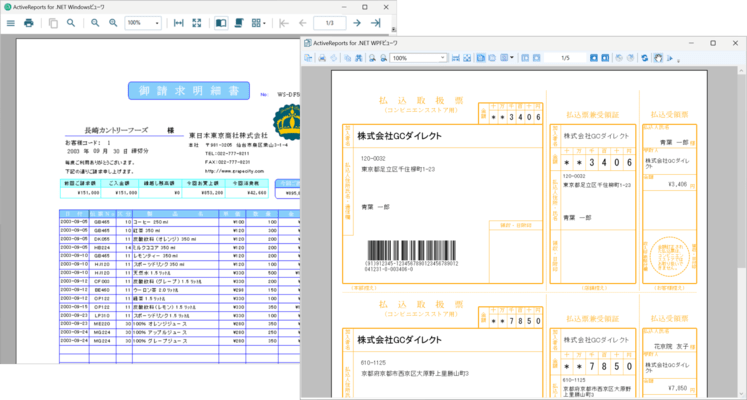This screenshot has width=747, height=400.
Task: Toggle the sidebar with the hamburger icon
Action: (9, 22)
